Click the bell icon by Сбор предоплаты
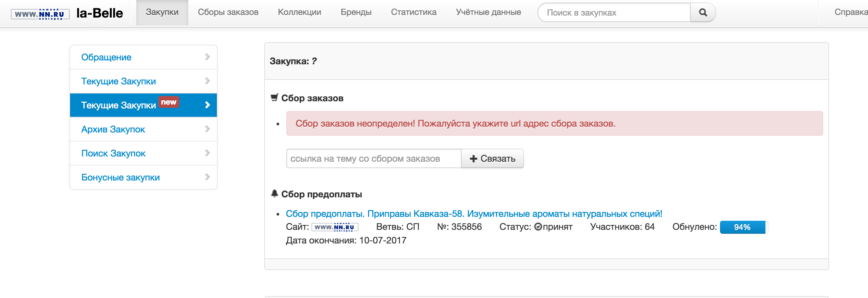This screenshot has width=868, height=298. tap(274, 193)
